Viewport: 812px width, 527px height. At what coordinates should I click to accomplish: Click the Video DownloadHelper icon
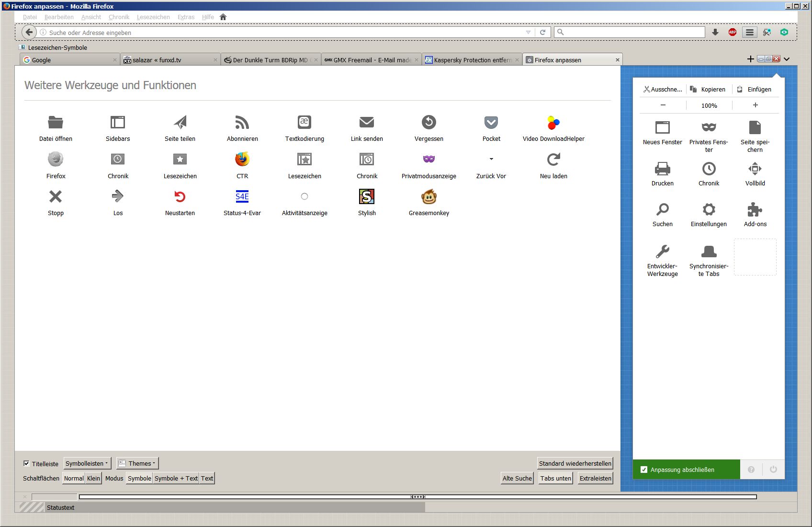[553, 123]
